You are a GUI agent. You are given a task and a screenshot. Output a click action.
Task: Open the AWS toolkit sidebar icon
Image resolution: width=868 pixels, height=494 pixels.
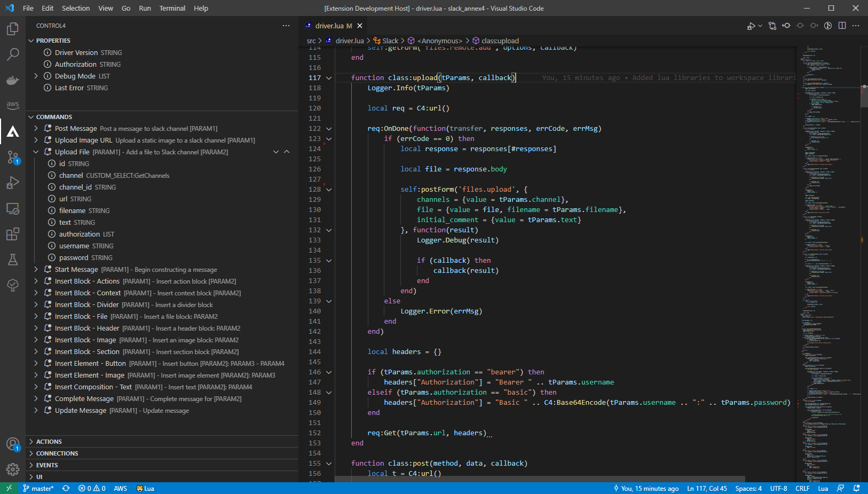click(x=13, y=105)
